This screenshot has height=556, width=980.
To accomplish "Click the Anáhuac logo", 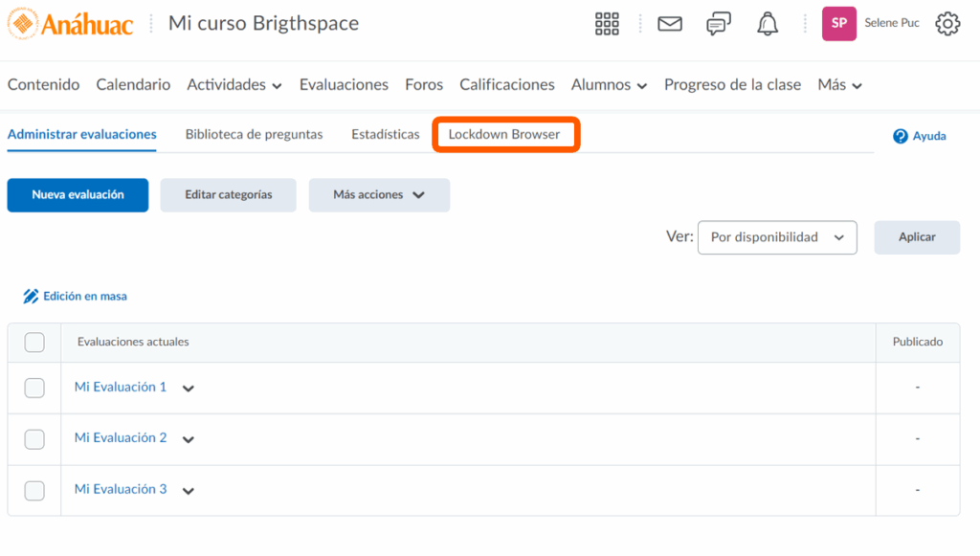I will click(71, 24).
